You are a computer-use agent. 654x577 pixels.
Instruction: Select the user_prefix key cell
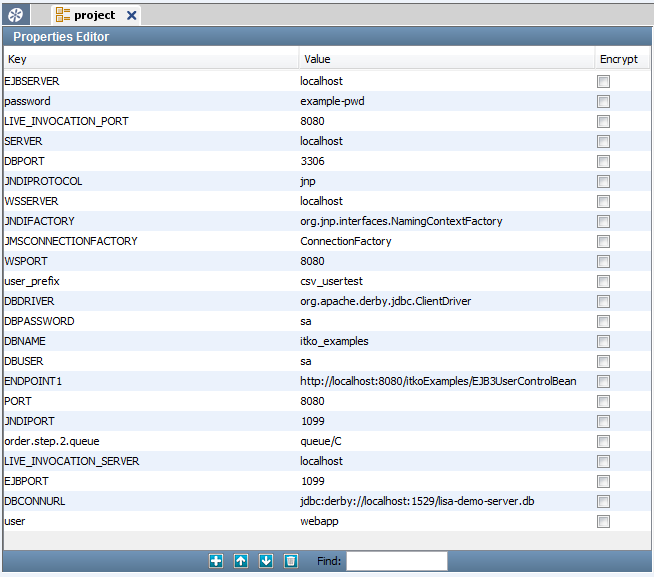click(x=151, y=281)
